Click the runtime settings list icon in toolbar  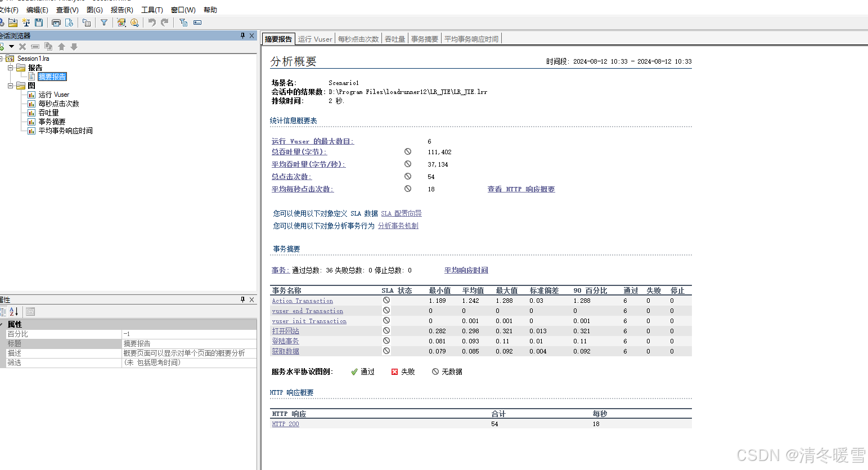[87, 23]
